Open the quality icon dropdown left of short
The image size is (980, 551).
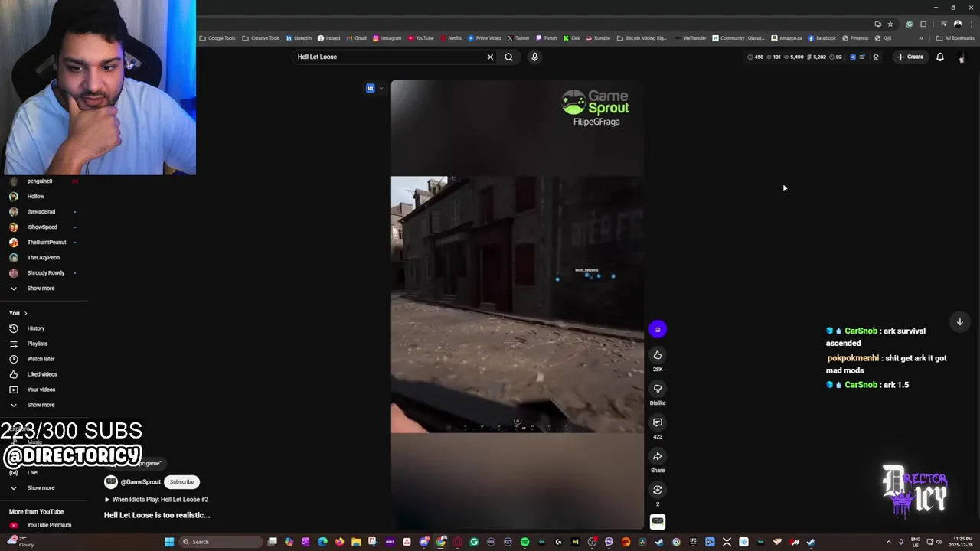pyautogui.click(x=374, y=88)
